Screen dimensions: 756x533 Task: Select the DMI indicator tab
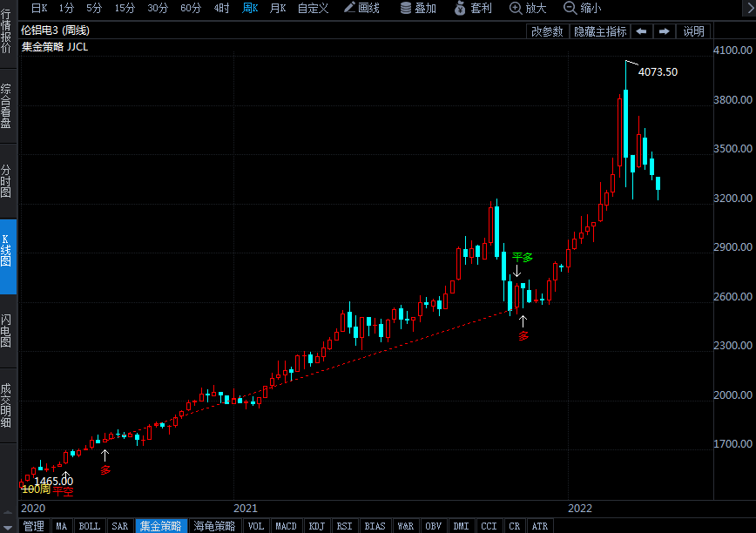[x=462, y=526]
